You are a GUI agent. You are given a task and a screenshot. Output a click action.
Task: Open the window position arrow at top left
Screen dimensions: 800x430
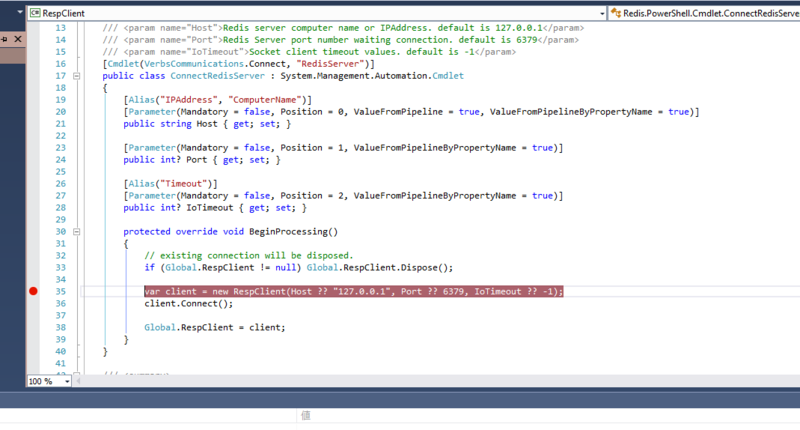click(x=20, y=12)
